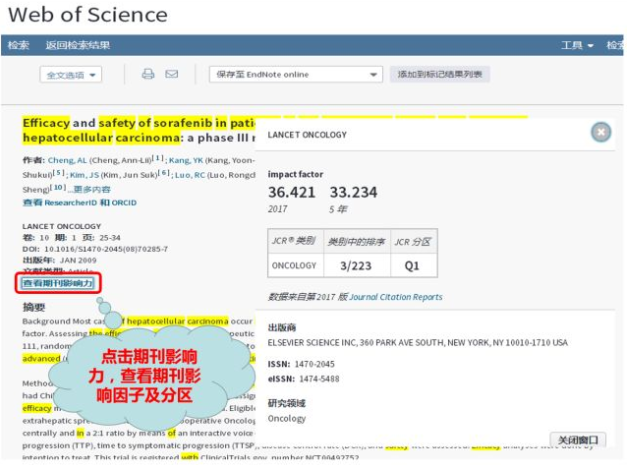Expand the 保存至 EndNote online dropdown
Screen dimensions: 627x465
(296, 74)
